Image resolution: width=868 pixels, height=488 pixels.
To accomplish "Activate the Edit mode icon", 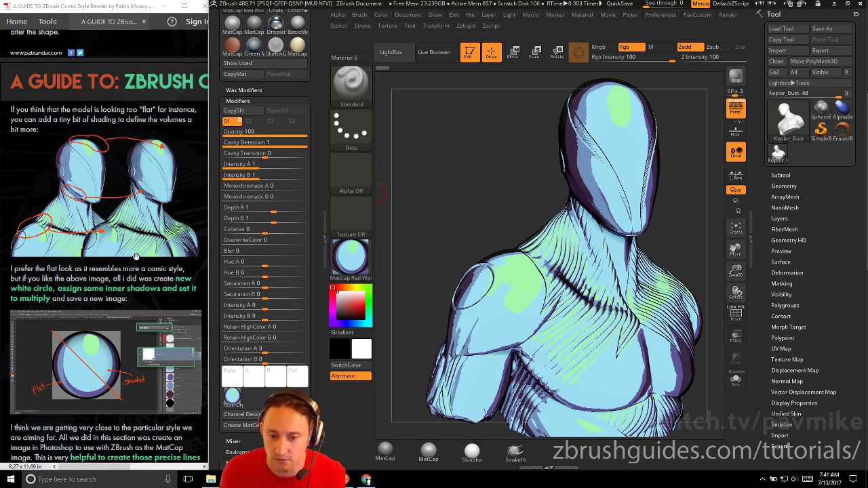I will (469, 53).
